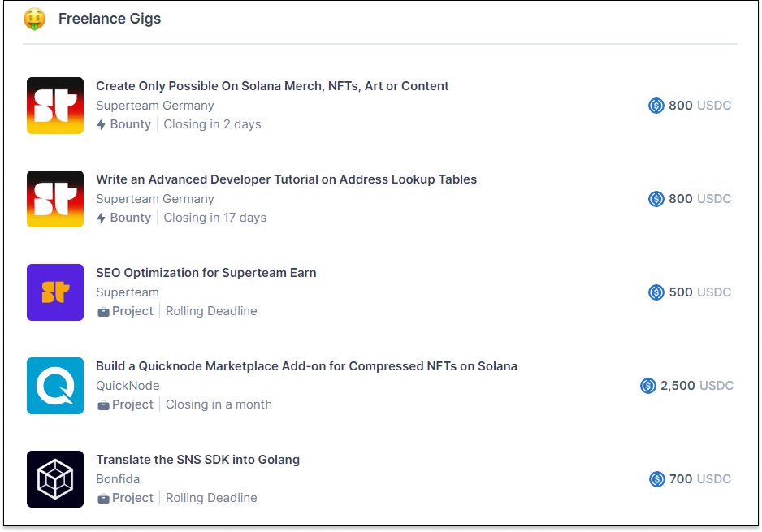Viewport: 762px width, 532px height.
Task: Open 'Write an Advanced Developer Tutorial' listing
Action: coord(286,179)
